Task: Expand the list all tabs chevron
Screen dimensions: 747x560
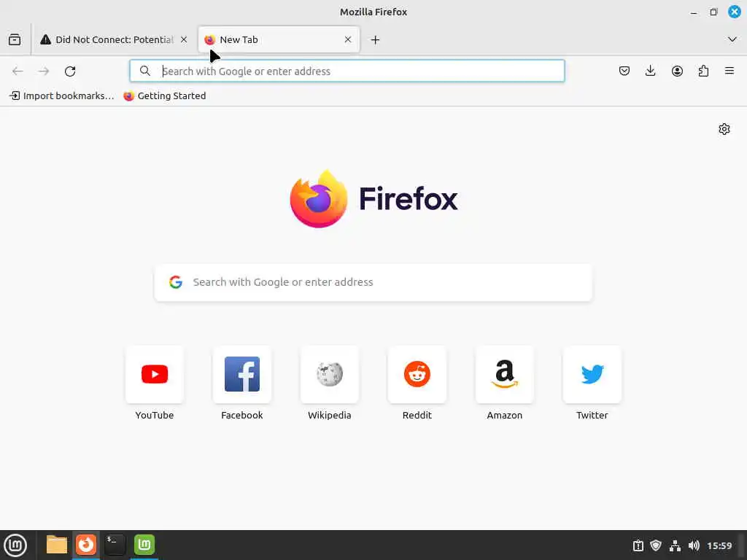Action: [732, 39]
